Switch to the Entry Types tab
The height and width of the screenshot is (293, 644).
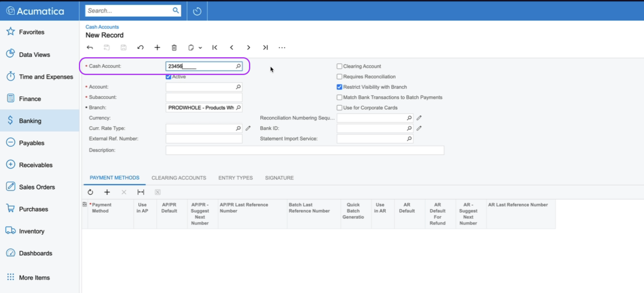pos(236,178)
